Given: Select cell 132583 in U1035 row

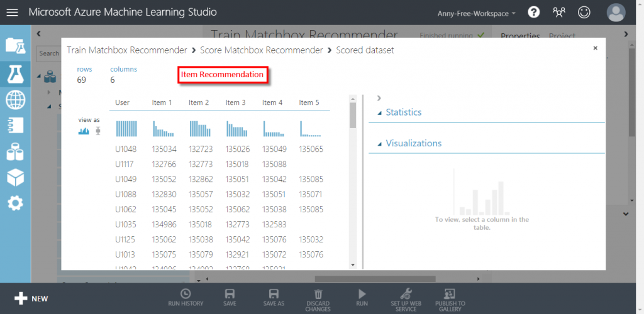Looking at the screenshot, I should point(274,225).
